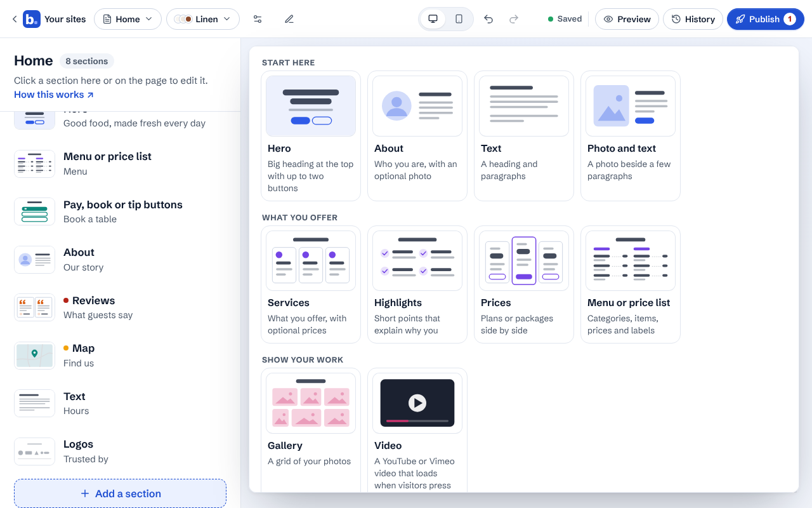Select the Text 'Hours' section in sidebar
This screenshot has height=508, width=812.
121,403
